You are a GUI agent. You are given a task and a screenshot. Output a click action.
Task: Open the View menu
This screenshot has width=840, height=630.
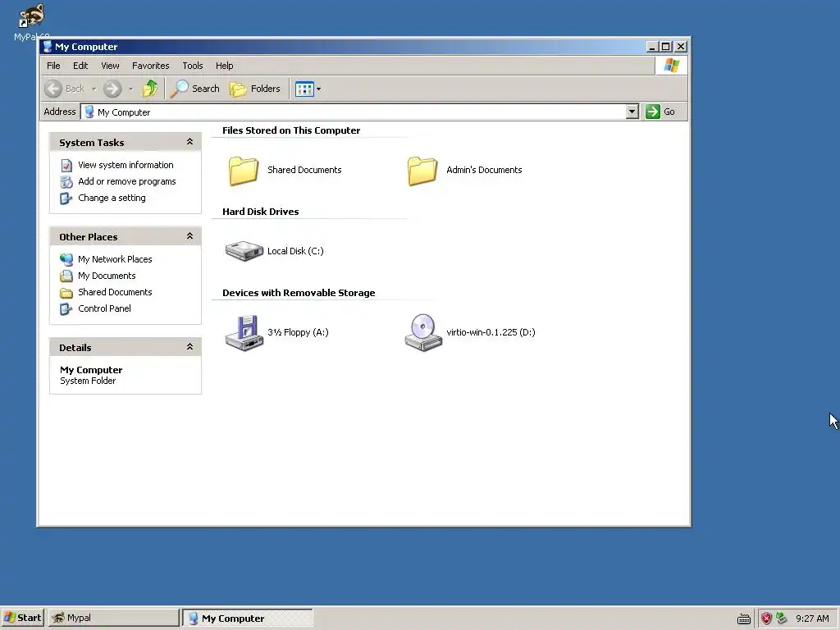pyautogui.click(x=111, y=66)
